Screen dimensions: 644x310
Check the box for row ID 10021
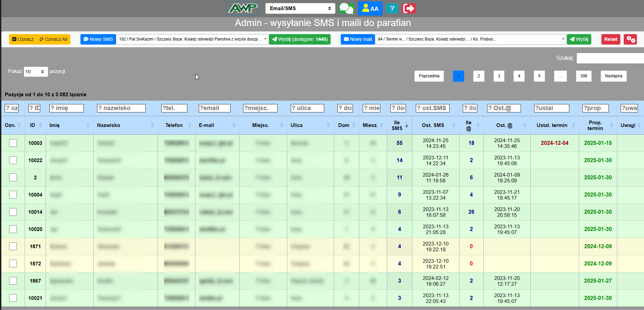tap(13, 298)
